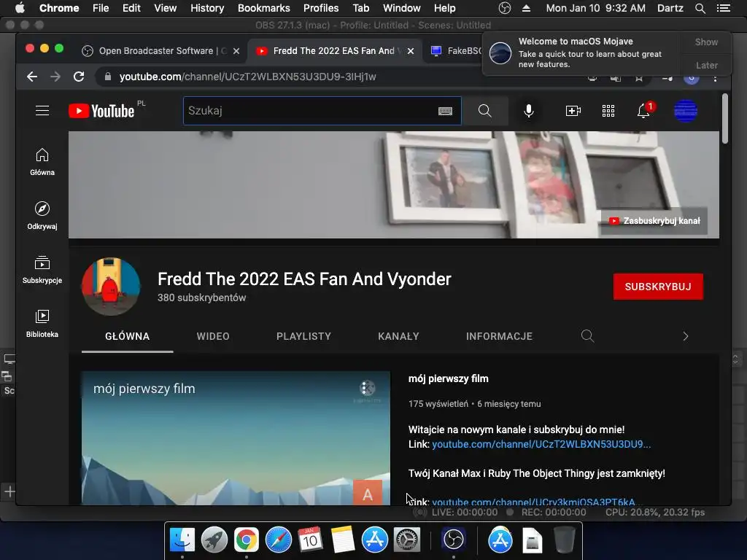The width and height of the screenshot is (747, 560).
Task: Click the YouTube page scrollbar
Action: pos(724,119)
